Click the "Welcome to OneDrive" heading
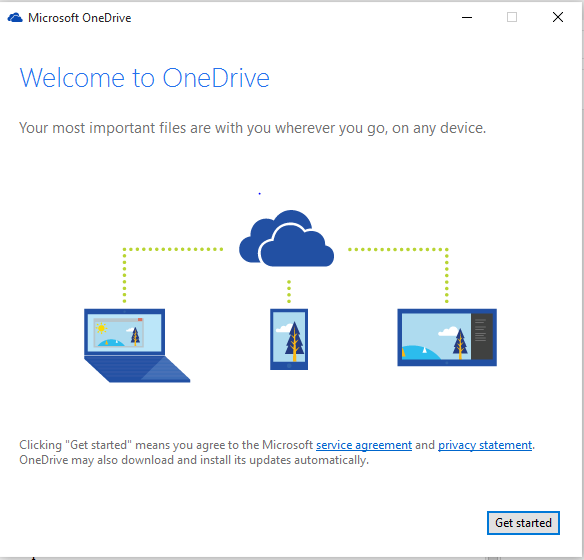Viewport: 584px width, 560px height. coord(145,78)
